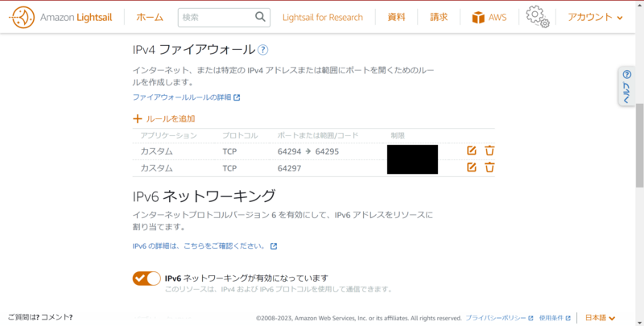Click the AWS cube icon

pos(478,18)
